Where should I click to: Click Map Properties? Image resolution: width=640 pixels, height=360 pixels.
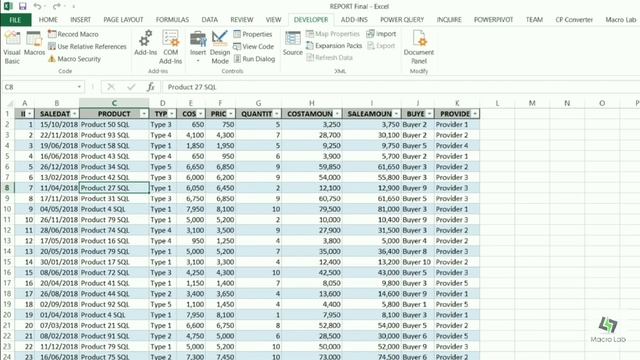[x=333, y=34]
